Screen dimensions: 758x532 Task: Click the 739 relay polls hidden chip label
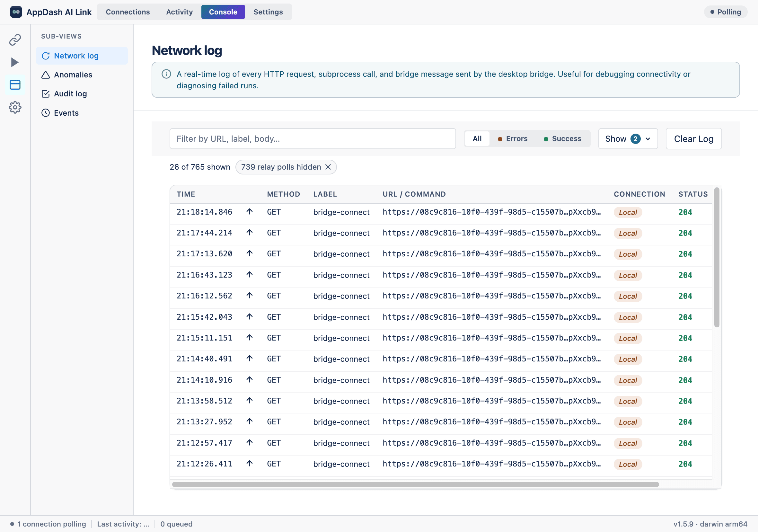tap(281, 167)
